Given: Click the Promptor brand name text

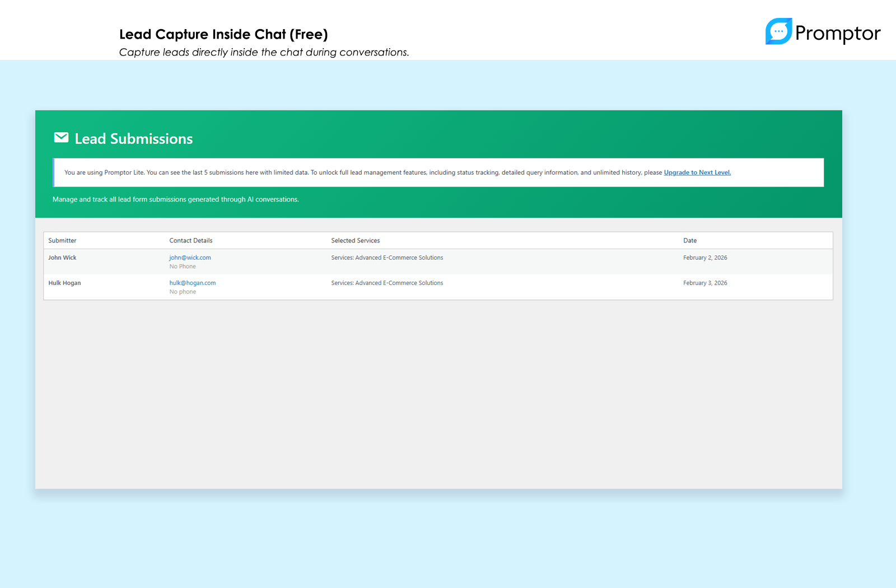Looking at the screenshot, I should [x=838, y=33].
